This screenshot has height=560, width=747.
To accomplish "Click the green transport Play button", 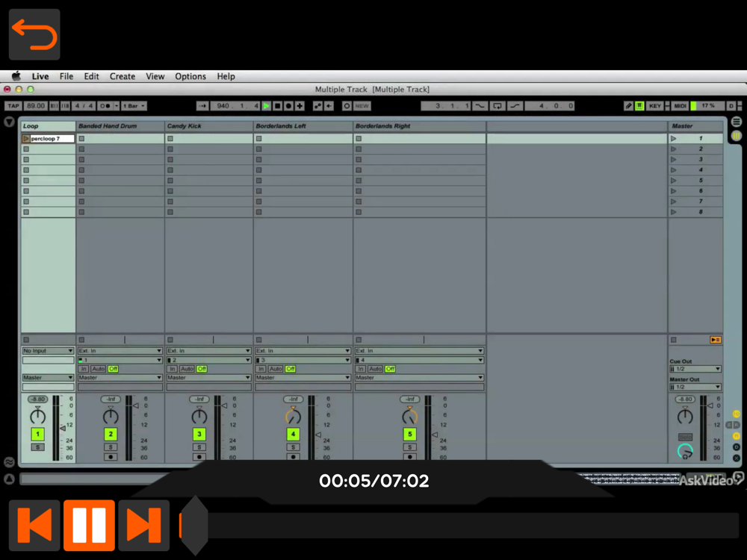I will pyautogui.click(x=267, y=106).
